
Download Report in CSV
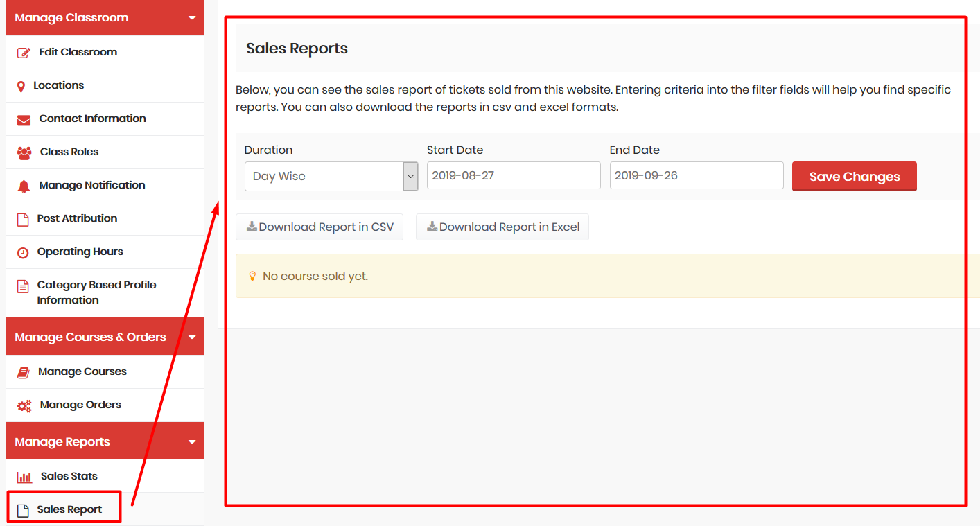(x=320, y=227)
